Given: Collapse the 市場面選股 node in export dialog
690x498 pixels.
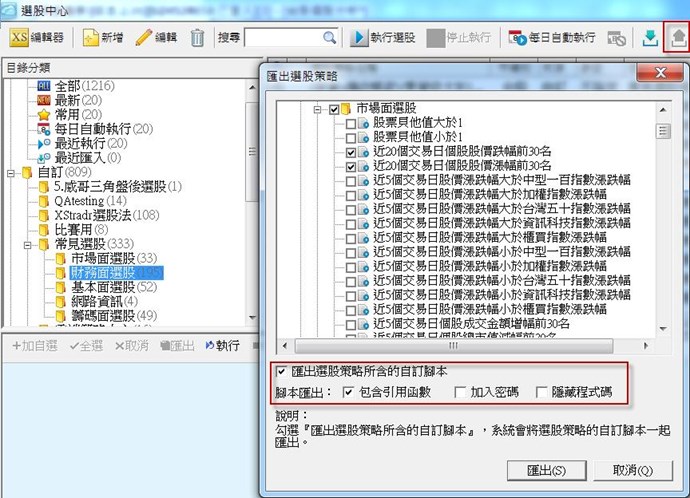Looking at the screenshot, I should tap(319, 108).
